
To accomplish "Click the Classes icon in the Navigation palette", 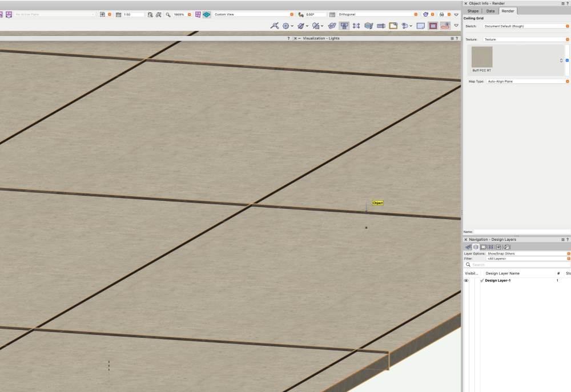I will click(468, 246).
